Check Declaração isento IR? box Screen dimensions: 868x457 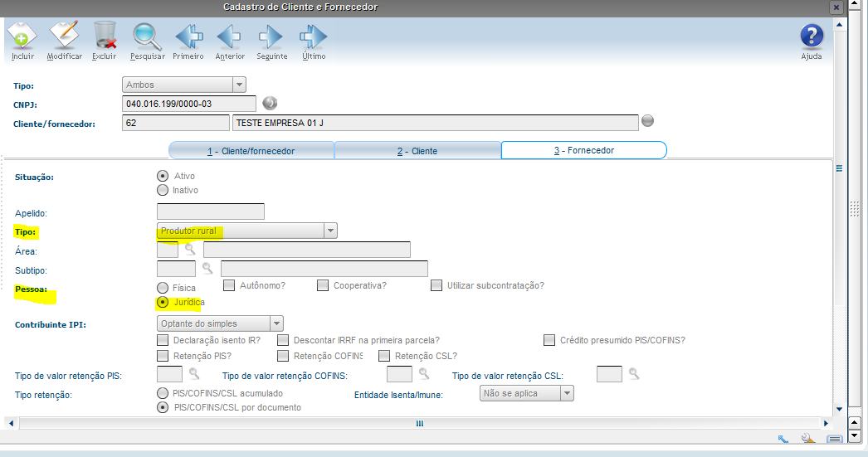163,340
